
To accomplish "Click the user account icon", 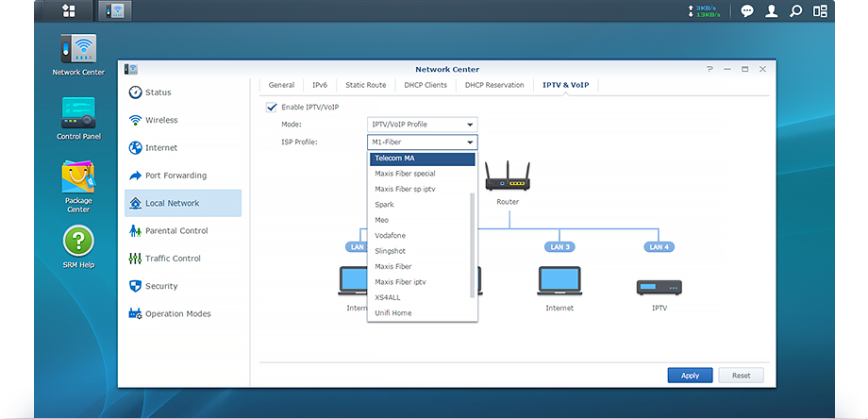I will 772,11.
